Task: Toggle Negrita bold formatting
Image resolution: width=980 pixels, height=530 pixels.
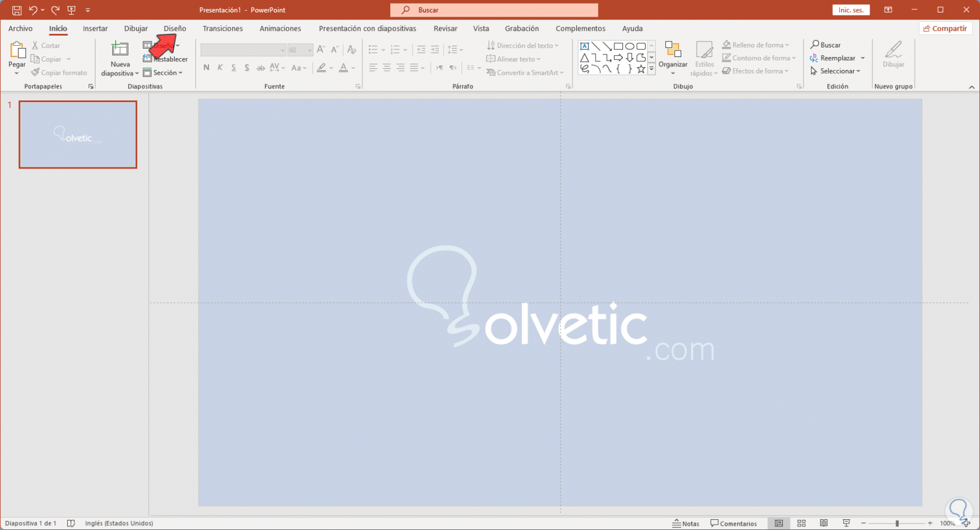Action: click(x=206, y=68)
